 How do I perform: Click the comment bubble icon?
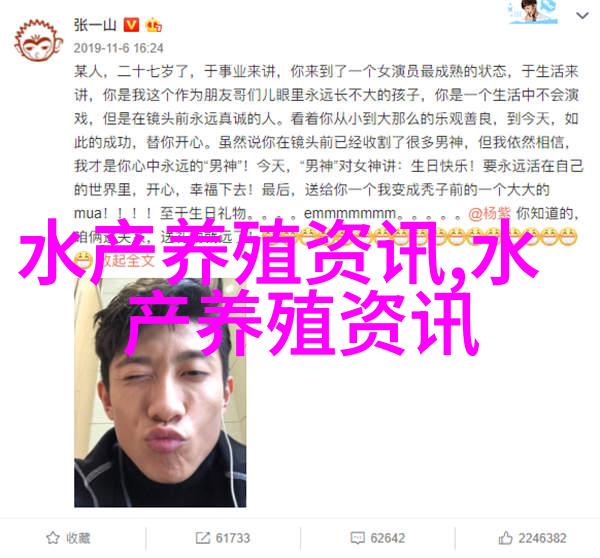[x=357, y=538]
